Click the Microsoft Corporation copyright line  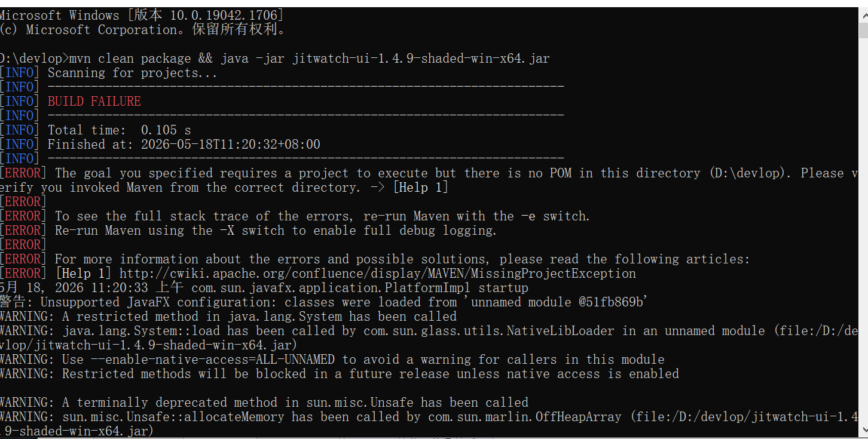point(143,30)
